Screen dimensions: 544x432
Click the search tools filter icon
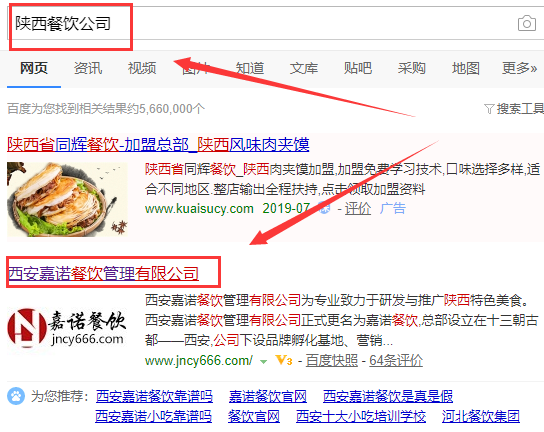(x=489, y=109)
